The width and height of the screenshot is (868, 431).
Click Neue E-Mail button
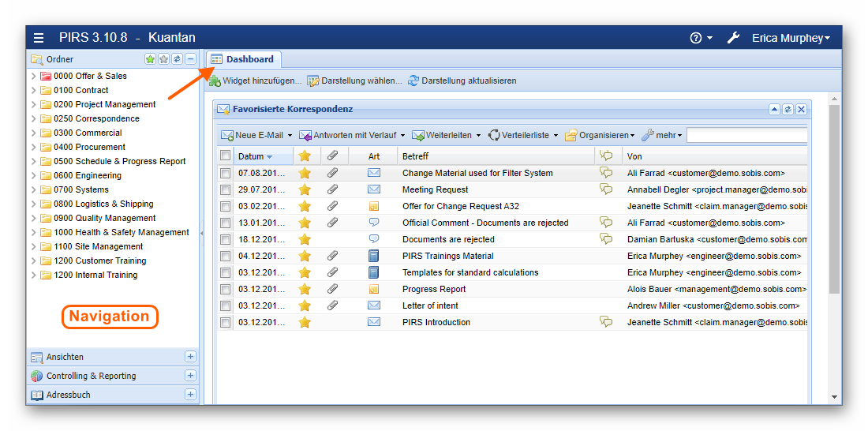[252, 135]
